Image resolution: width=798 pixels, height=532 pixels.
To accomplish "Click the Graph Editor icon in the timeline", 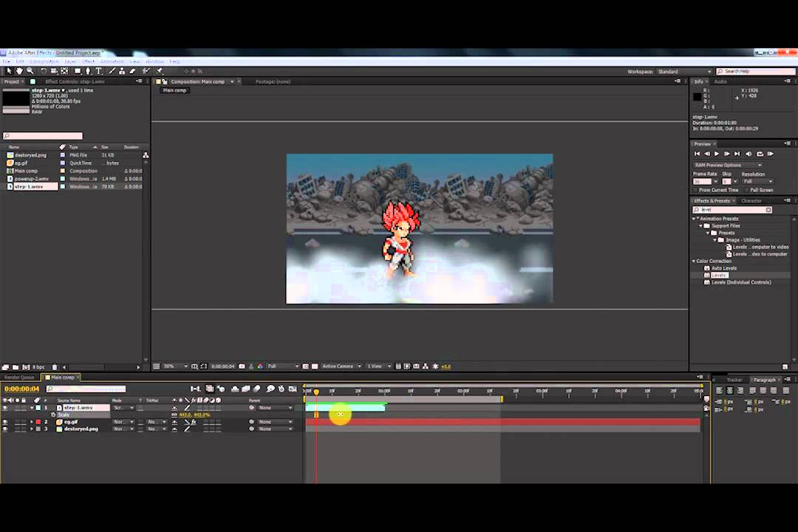I will [293, 389].
